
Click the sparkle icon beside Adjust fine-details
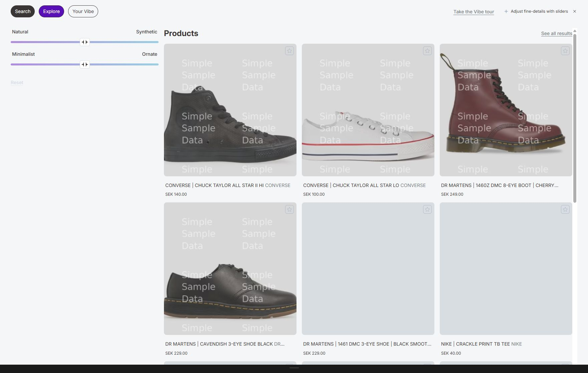[506, 11]
